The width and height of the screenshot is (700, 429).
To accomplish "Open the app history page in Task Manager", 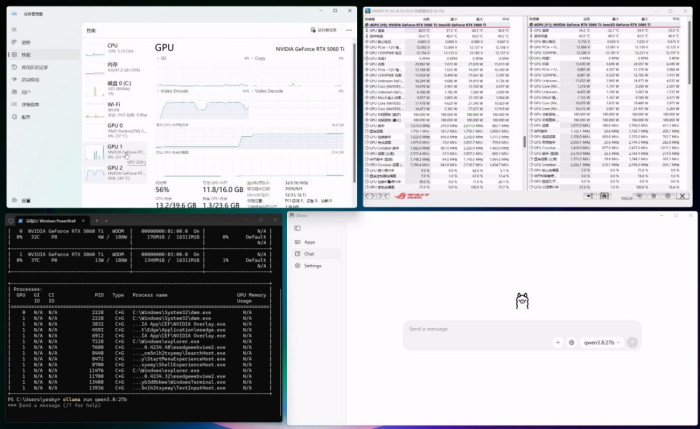I will (x=44, y=67).
